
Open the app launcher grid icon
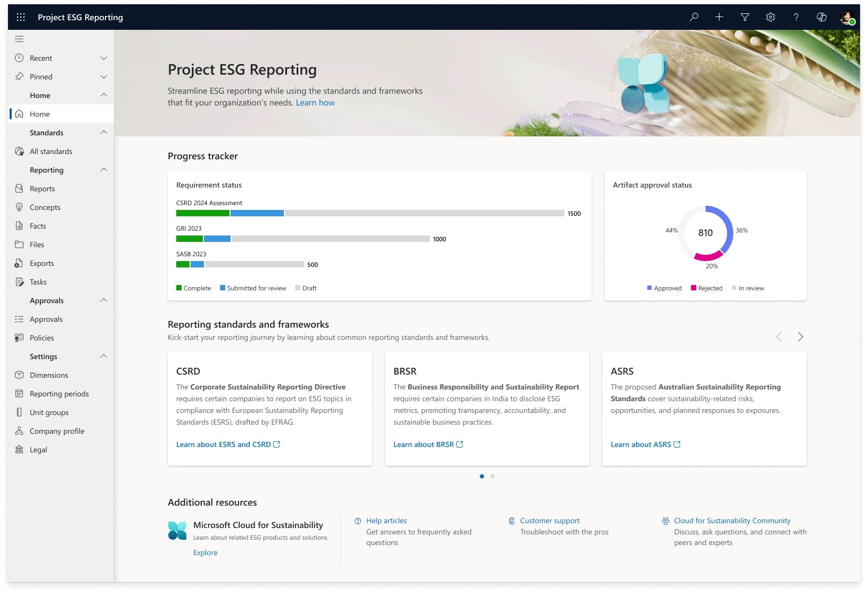pyautogui.click(x=21, y=17)
